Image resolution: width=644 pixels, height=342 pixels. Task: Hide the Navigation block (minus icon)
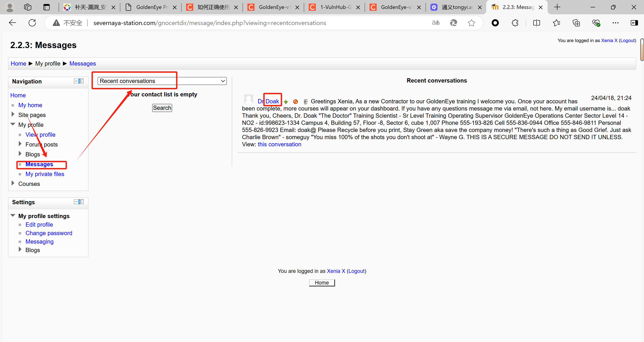(76, 81)
